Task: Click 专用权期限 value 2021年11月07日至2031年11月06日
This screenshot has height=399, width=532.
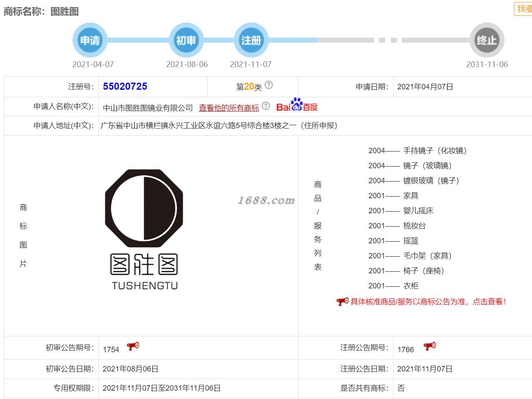Action: pos(162,388)
